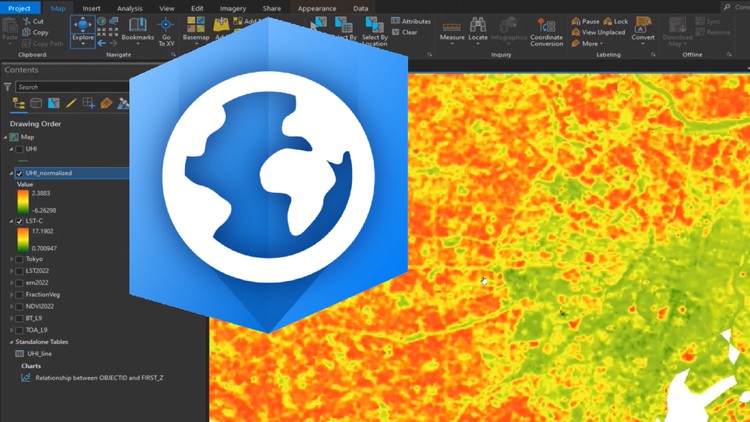750x422 pixels.
Task: Open the Attributes pane icon
Action: 396,21
